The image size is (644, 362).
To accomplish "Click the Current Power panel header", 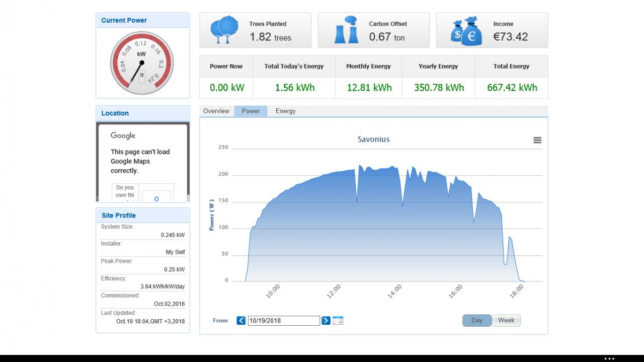I will pos(143,21).
